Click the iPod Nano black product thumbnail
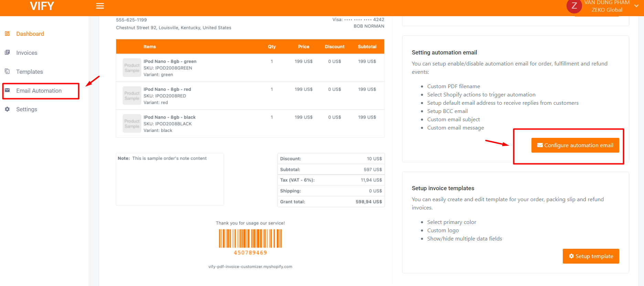The image size is (644, 286). pos(132,123)
